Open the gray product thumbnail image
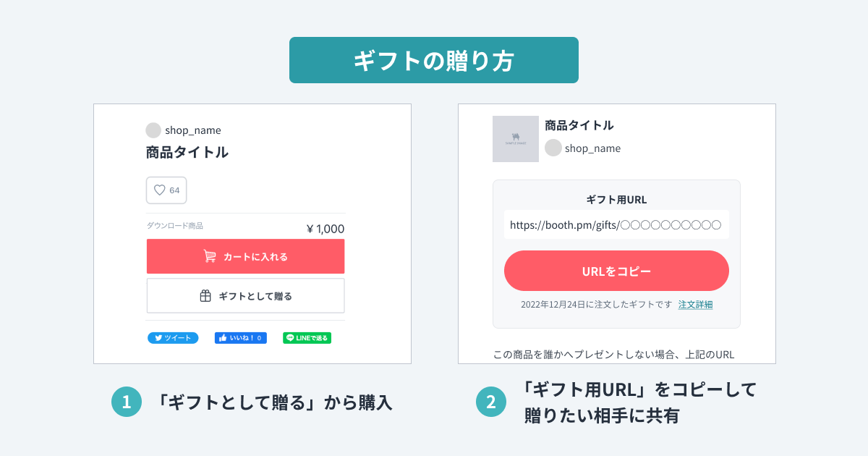Viewport: 868px width, 456px height. click(516, 139)
